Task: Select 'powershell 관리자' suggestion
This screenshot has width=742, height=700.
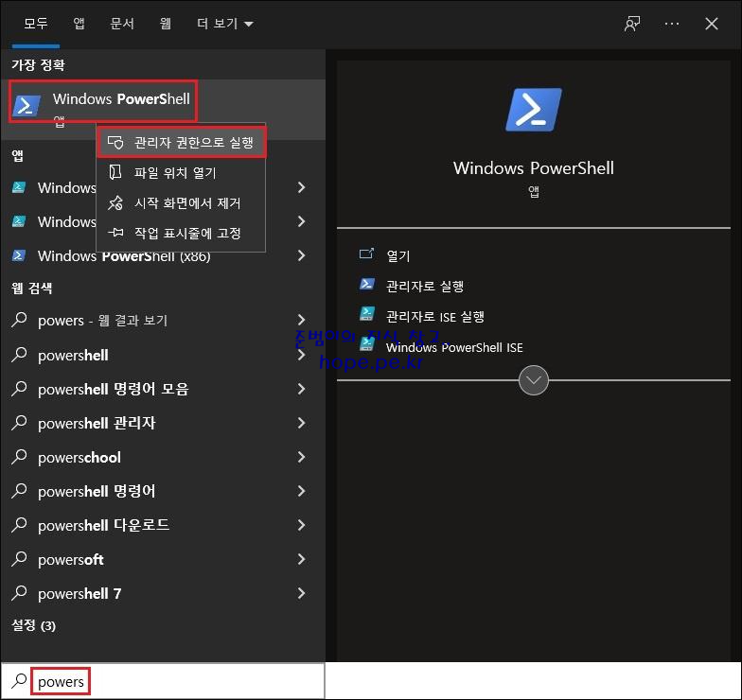Action: tap(163, 424)
